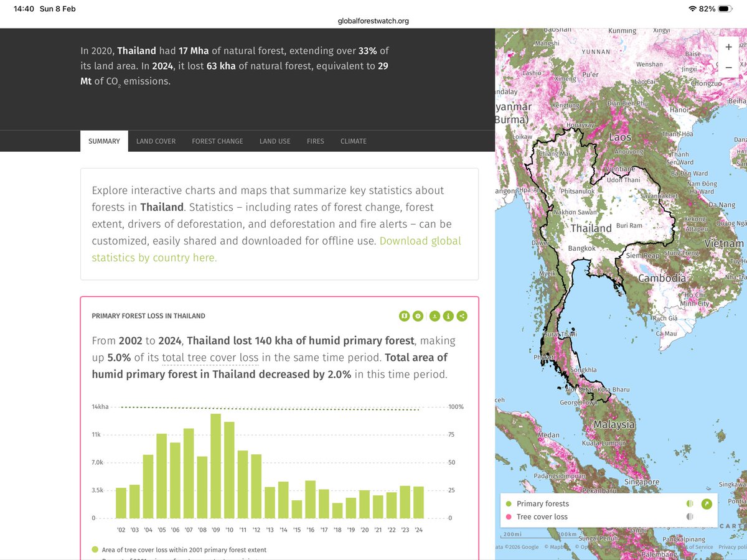Click '63 kha' figure in header
The image size is (747, 560).
point(220,66)
